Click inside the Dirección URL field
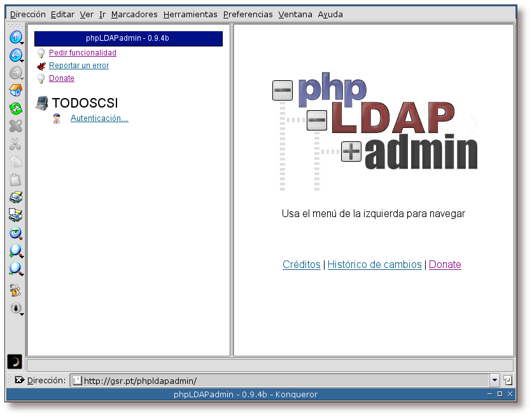 280,381
